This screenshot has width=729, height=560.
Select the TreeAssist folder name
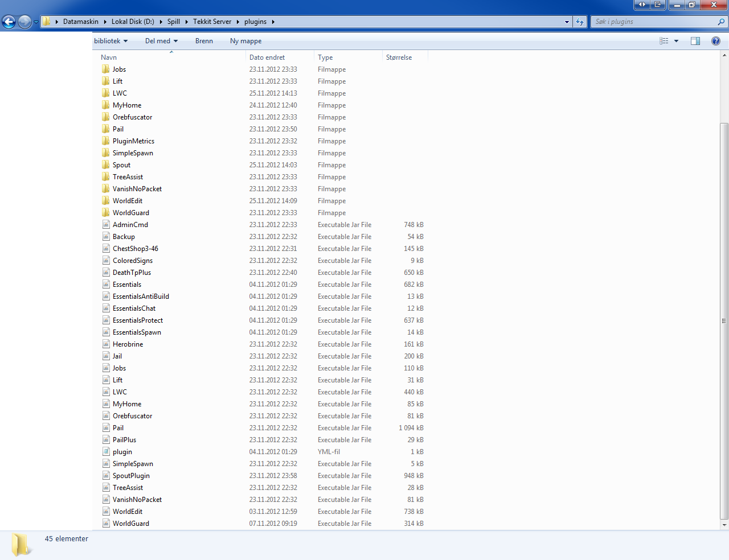point(128,176)
